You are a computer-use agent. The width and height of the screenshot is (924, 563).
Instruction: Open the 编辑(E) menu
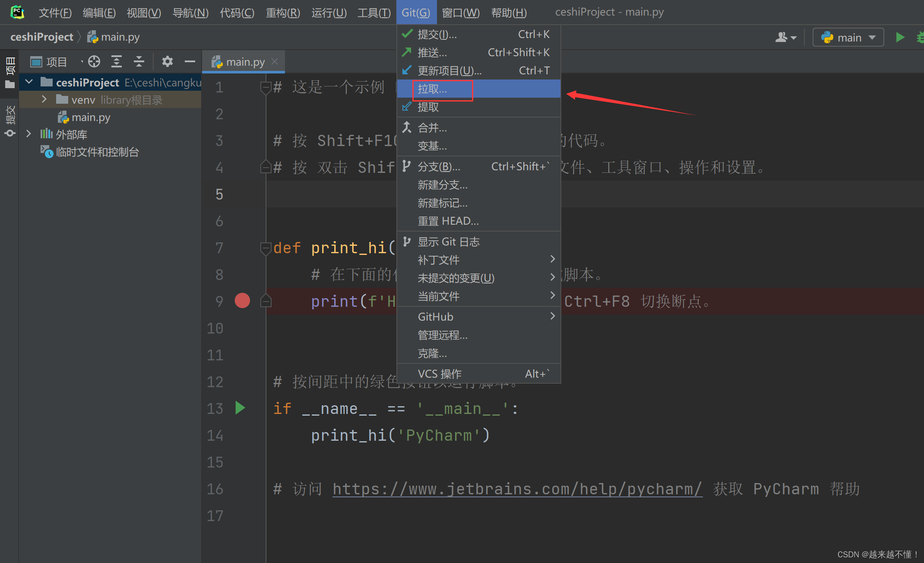click(99, 13)
